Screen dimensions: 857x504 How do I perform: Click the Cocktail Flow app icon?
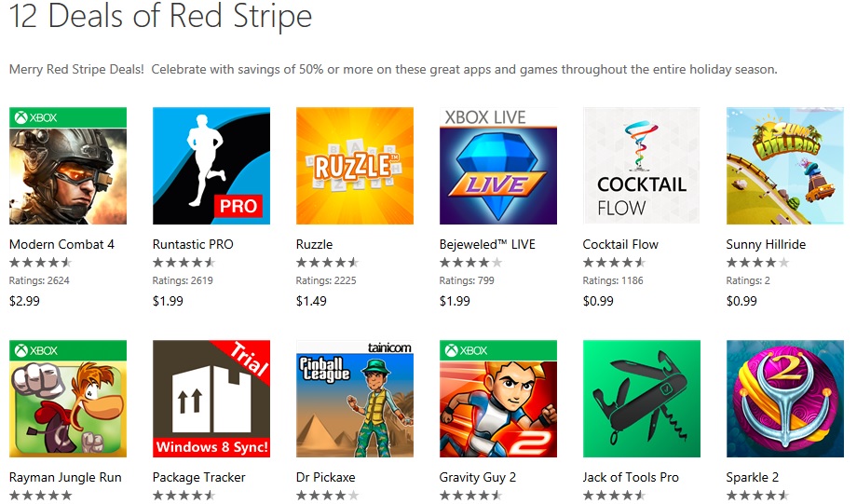click(642, 166)
